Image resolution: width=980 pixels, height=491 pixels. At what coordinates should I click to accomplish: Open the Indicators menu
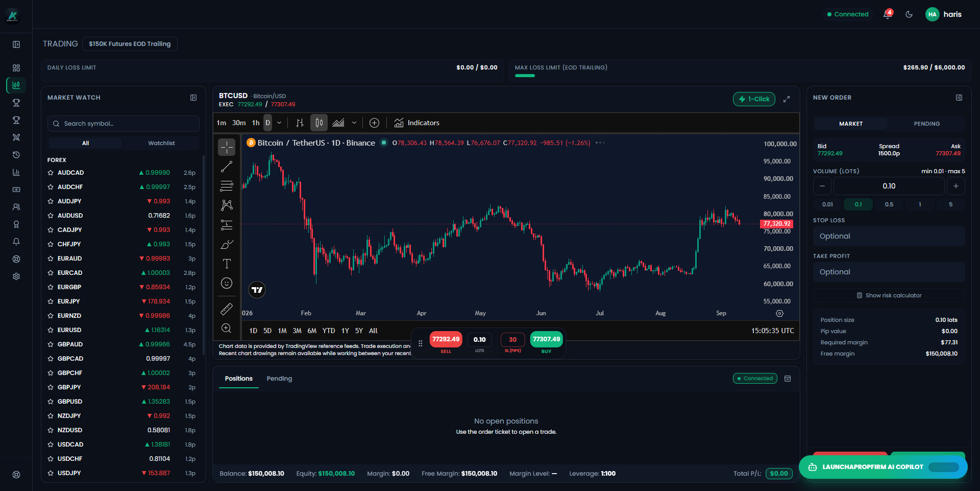pyautogui.click(x=416, y=123)
